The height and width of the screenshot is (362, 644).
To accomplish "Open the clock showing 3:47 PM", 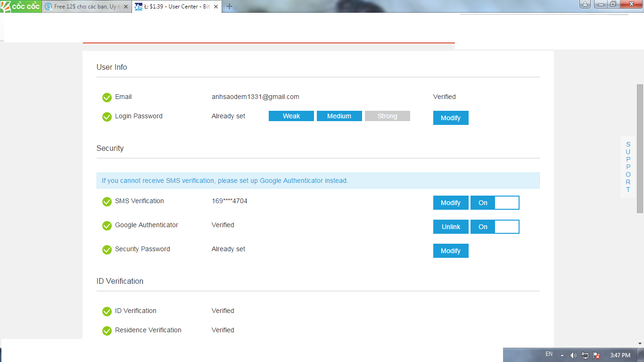I will pyautogui.click(x=620, y=355).
